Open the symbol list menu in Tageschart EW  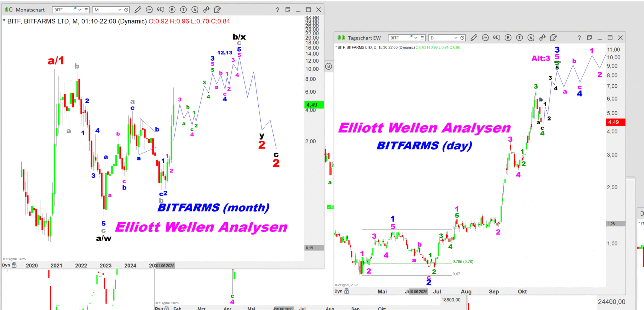[422, 38]
